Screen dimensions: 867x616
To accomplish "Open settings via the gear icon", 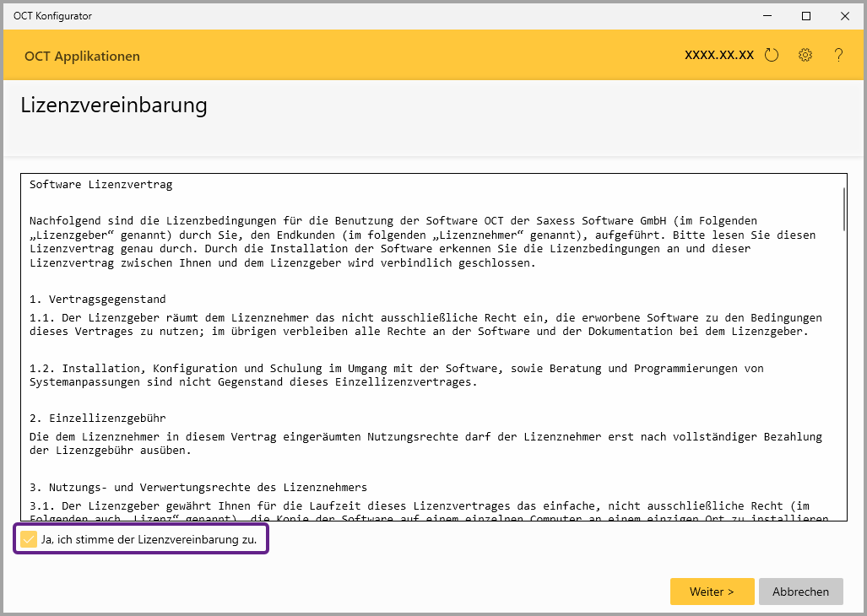I will (805, 56).
